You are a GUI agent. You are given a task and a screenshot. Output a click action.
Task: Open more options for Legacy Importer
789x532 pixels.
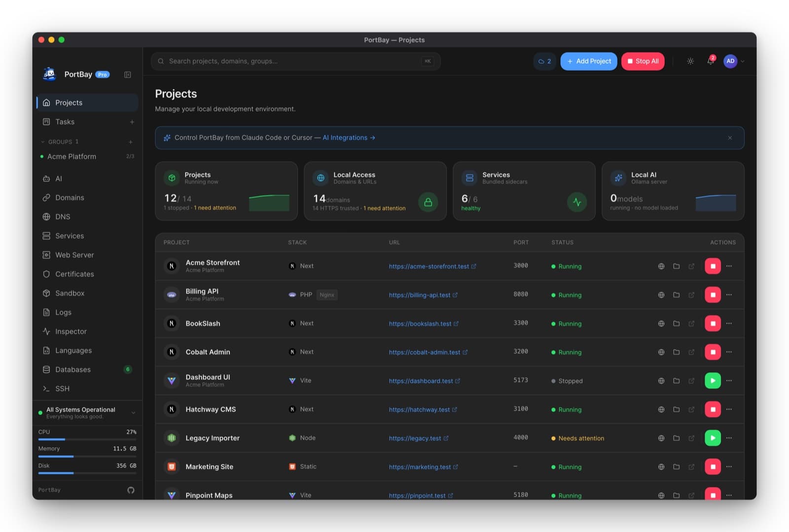tap(729, 438)
